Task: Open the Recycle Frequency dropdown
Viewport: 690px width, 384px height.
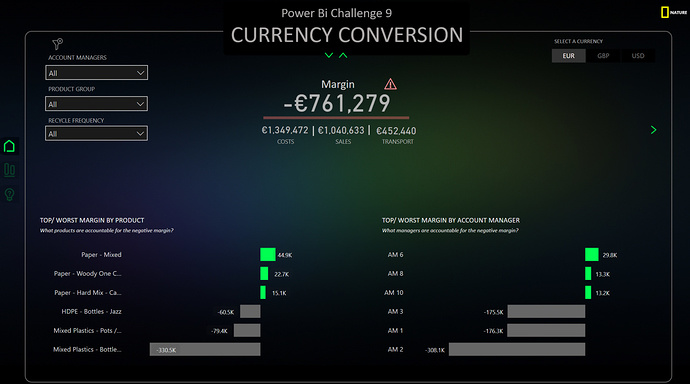Action: [96, 133]
